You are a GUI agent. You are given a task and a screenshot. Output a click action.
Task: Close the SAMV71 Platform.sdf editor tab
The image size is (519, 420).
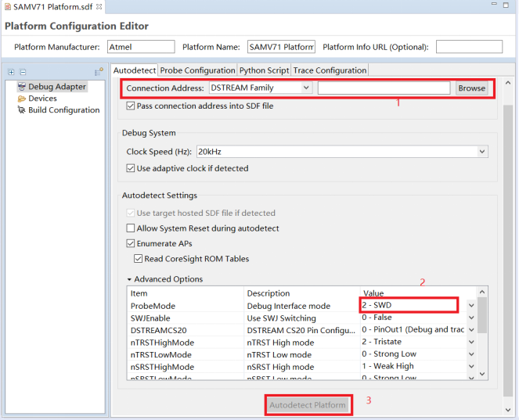click(99, 6)
